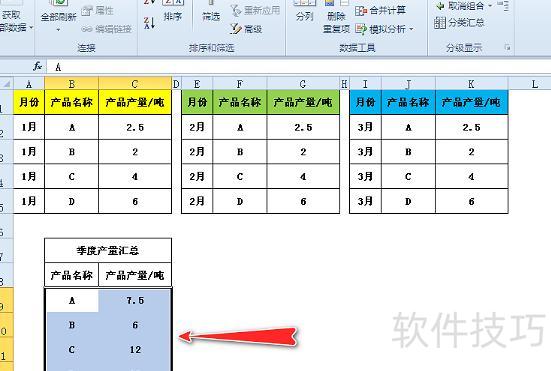Select value 2 in 3月 table

coord(472,151)
